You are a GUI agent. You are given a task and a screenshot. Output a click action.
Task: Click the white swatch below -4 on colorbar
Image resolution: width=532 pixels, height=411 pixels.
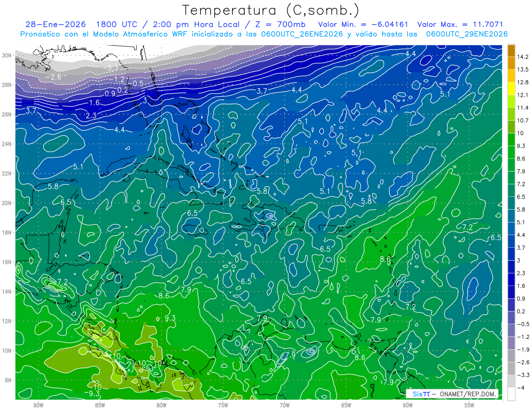coord(511,394)
